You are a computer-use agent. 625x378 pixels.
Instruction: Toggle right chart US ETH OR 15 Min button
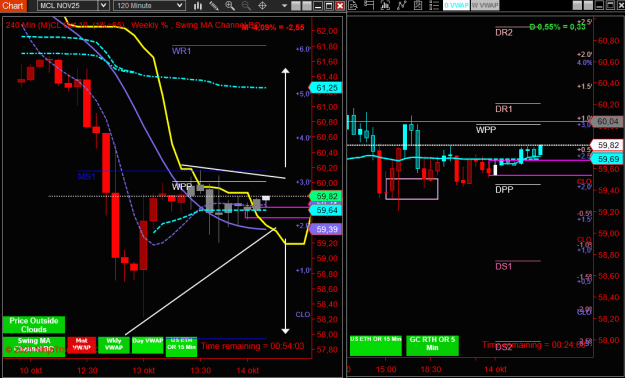coord(375,345)
